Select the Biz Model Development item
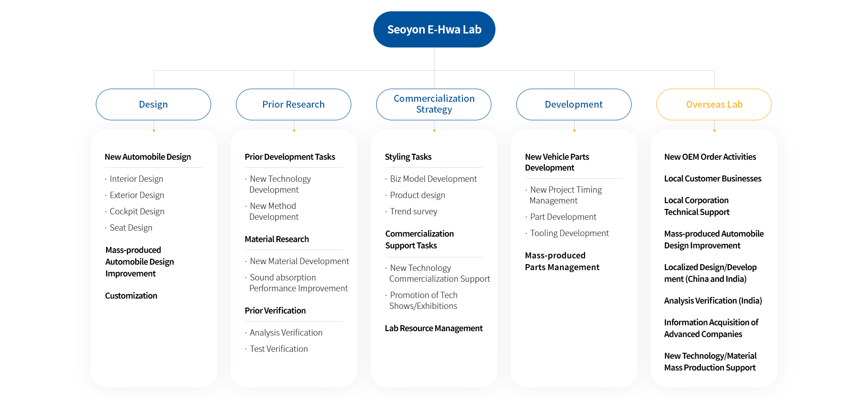Screen dimensions: 868x398 pyautogui.click(x=433, y=179)
